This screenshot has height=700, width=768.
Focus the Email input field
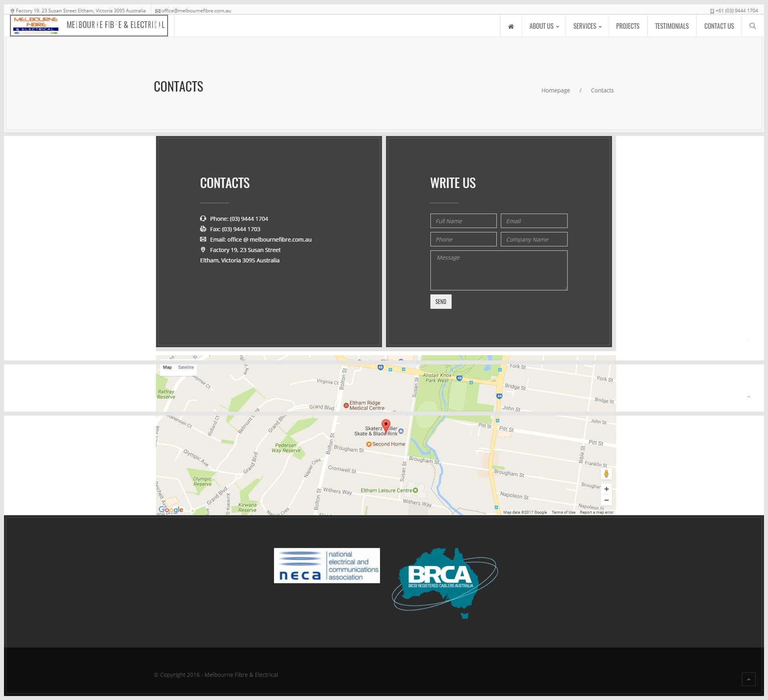pyautogui.click(x=534, y=221)
